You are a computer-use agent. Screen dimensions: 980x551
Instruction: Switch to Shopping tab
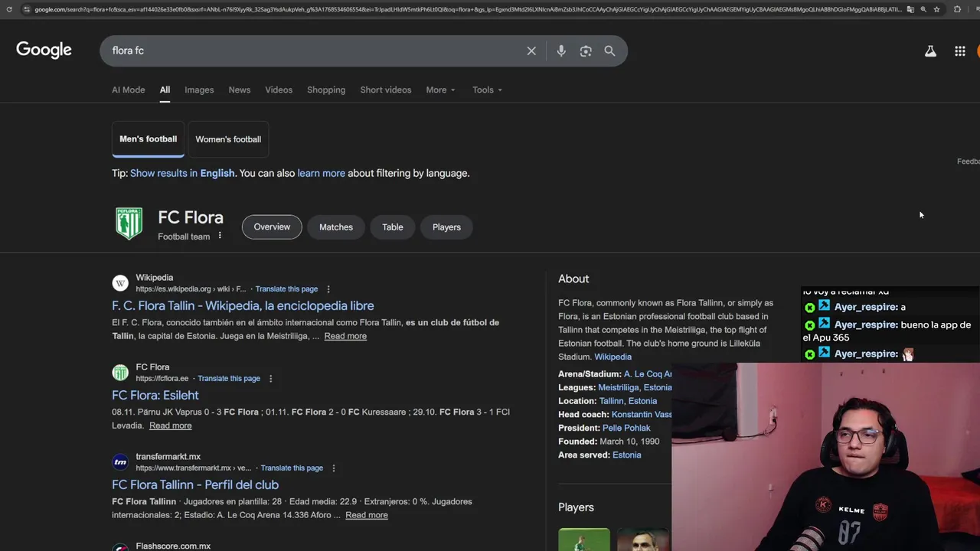(326, 90)
